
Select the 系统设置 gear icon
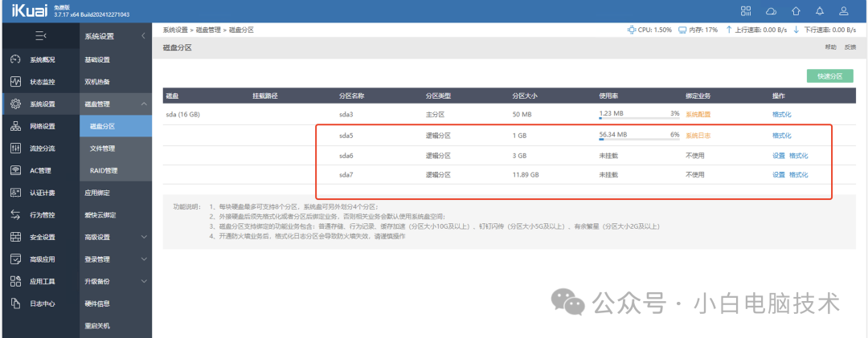pos(15,104)
